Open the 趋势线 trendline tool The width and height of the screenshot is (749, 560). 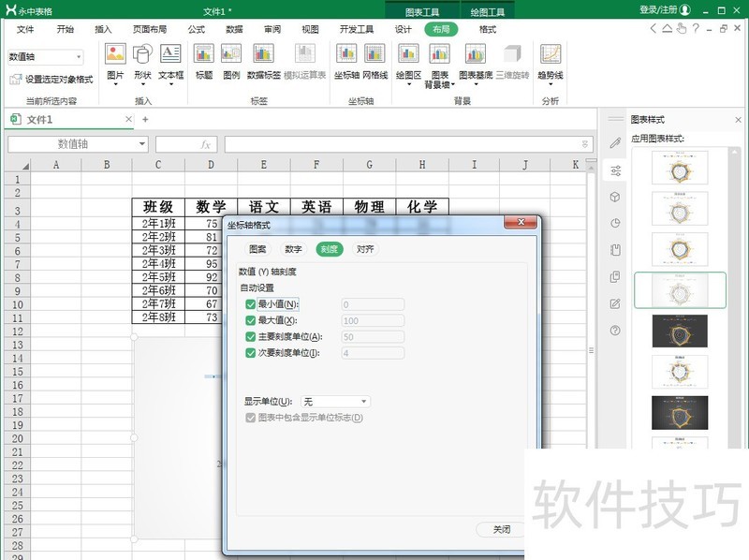pos(551,54)
